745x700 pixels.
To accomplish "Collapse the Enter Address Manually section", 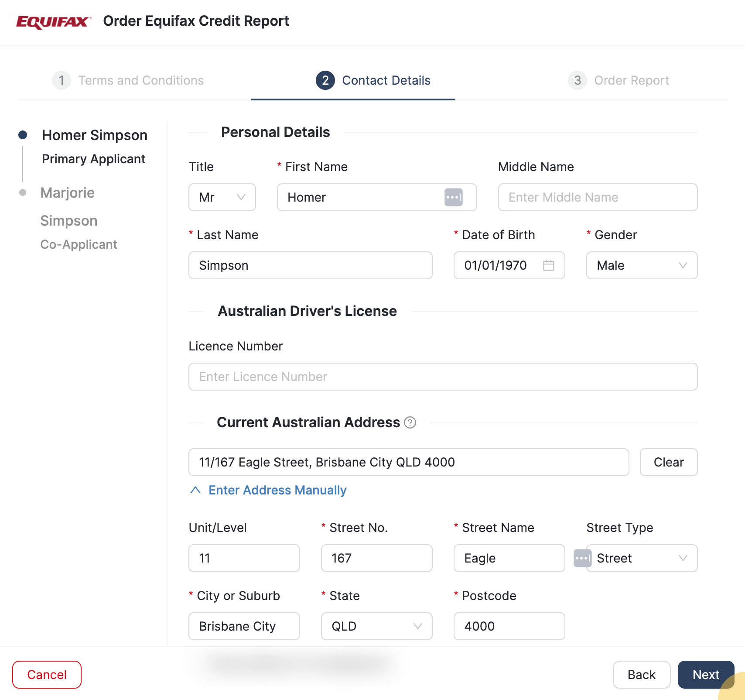I will coord(269,490).
